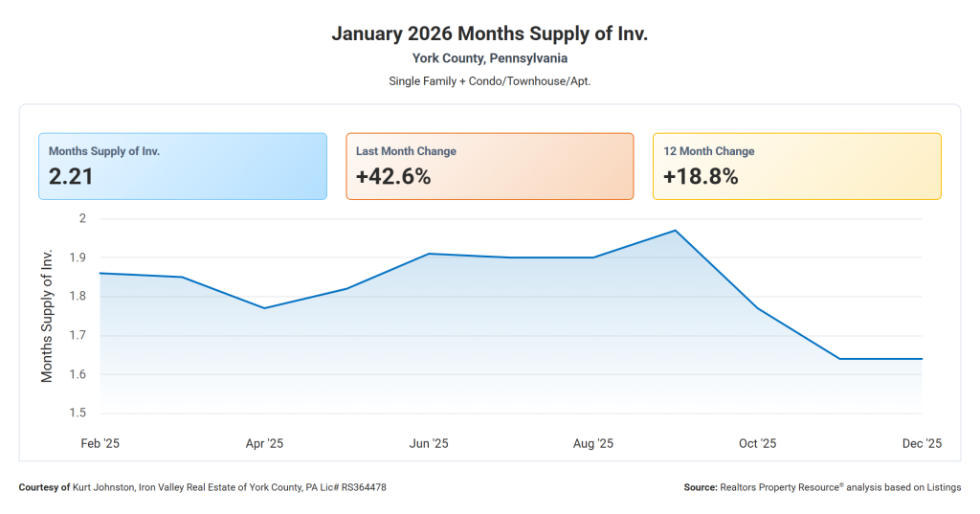The width and height of the screenshot is (980, 514).
Task: Click the Dec '25 x-axis label
Action: (922, 443)
